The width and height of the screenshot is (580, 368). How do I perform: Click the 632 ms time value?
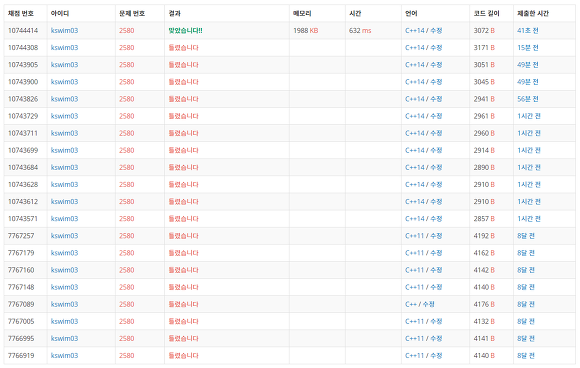360,31
